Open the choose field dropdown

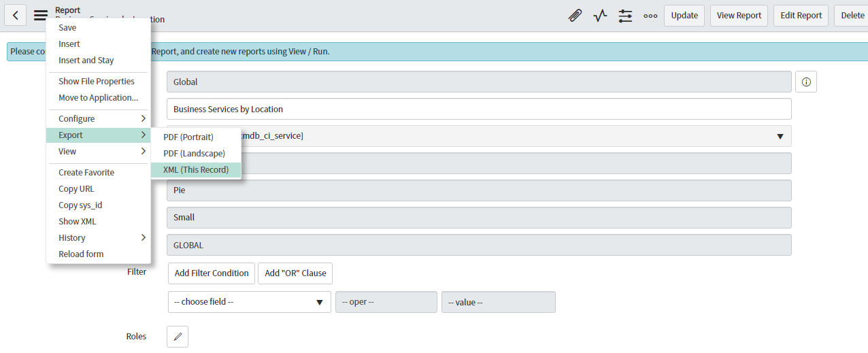point(250,302)
